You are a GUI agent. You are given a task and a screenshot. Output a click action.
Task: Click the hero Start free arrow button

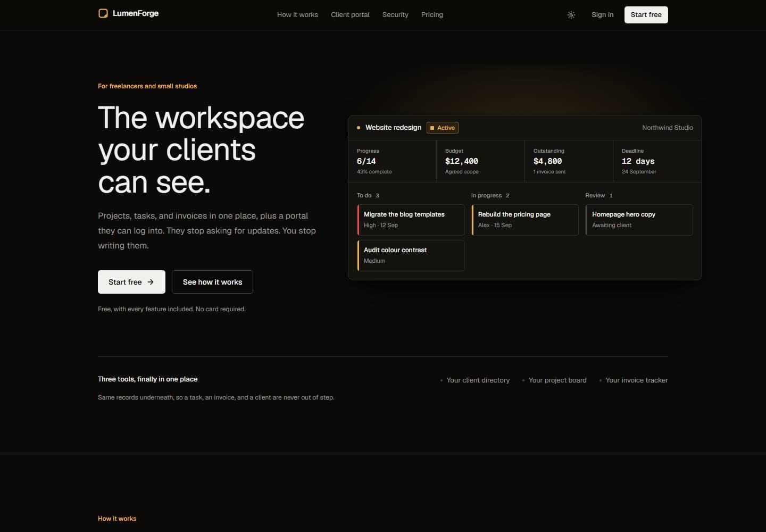[x=131, y=282]
